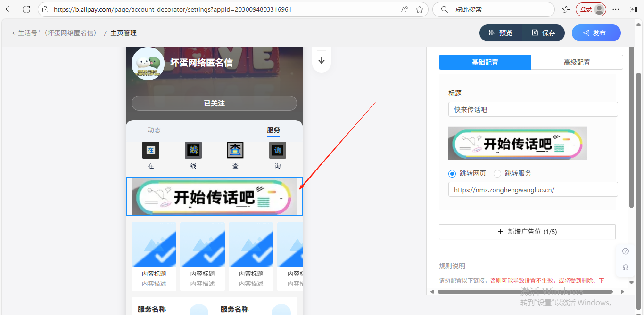Open customer service headset icon
Viewport: 644px width, 315px height.
[x=626, y=267]
